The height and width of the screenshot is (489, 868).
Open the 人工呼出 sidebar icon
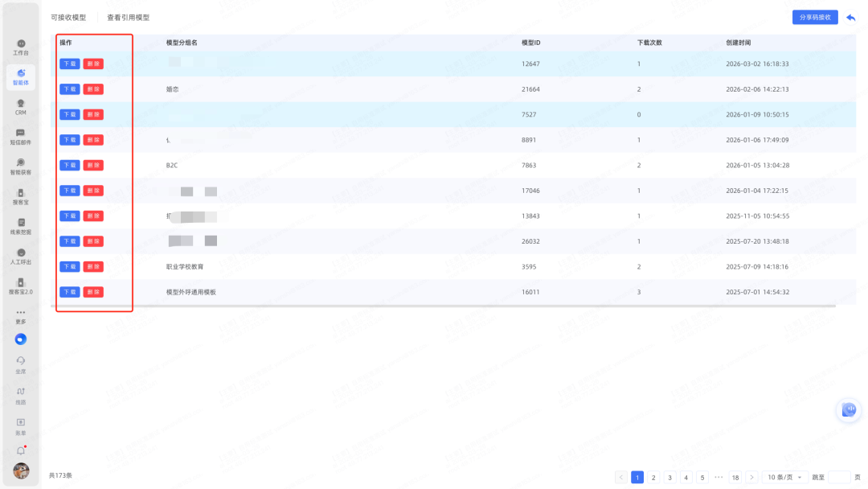click(21, 257)
